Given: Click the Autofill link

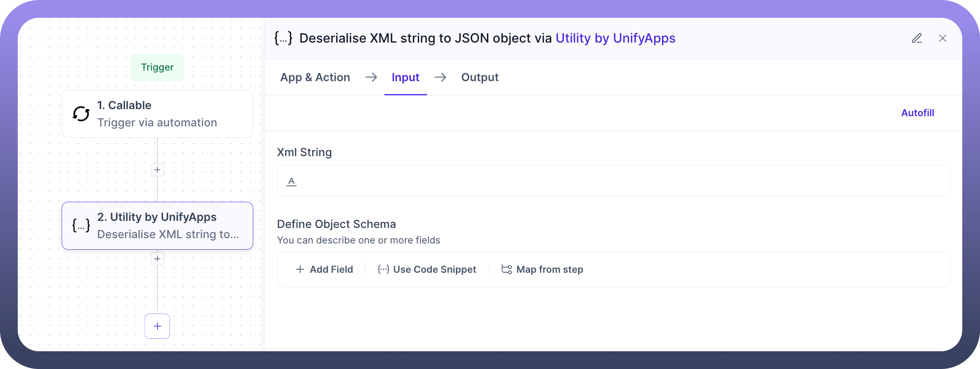Looking at the screenshot, I should tap(917, 113).
